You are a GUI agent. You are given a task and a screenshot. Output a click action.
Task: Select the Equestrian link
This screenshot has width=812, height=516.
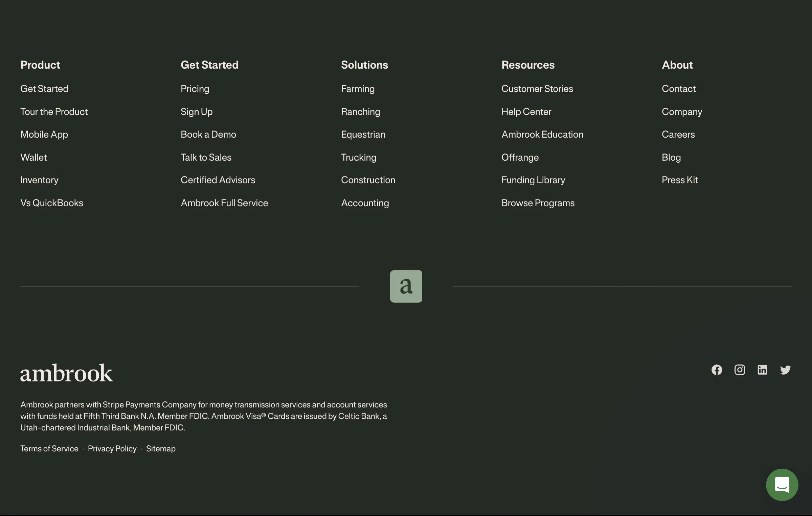363,135
